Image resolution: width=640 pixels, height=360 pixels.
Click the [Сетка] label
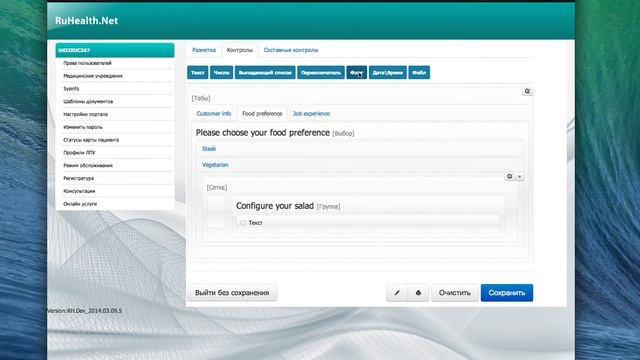pyautogui.click(x=217, y=187)
